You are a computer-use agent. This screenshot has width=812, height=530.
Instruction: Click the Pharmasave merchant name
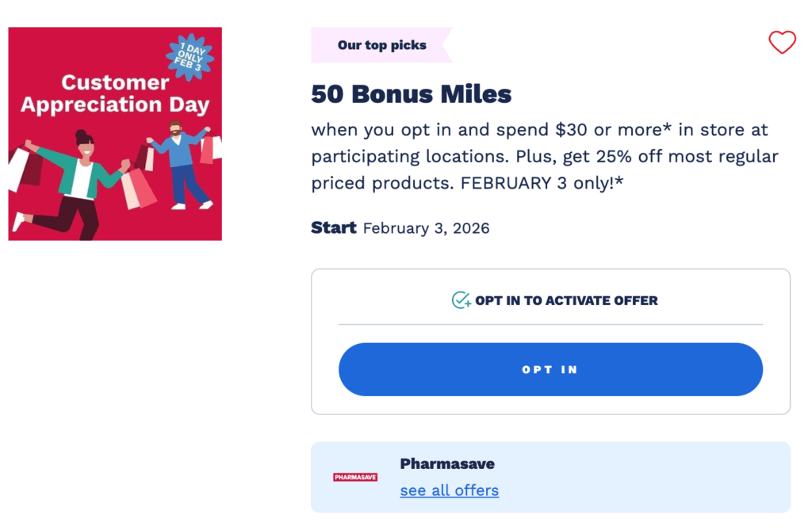(447, 463)
